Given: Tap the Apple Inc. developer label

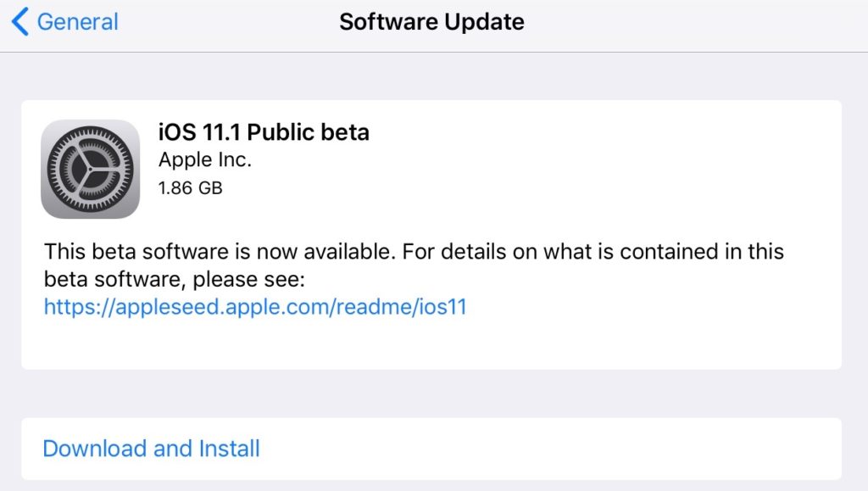Looking at the screenshot, I should tap(204, 159).
